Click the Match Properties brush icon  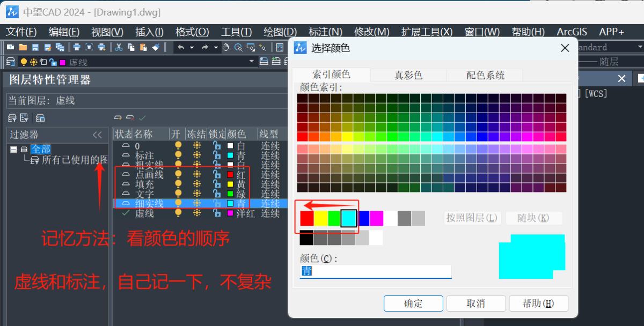click(x=156, y=47)
